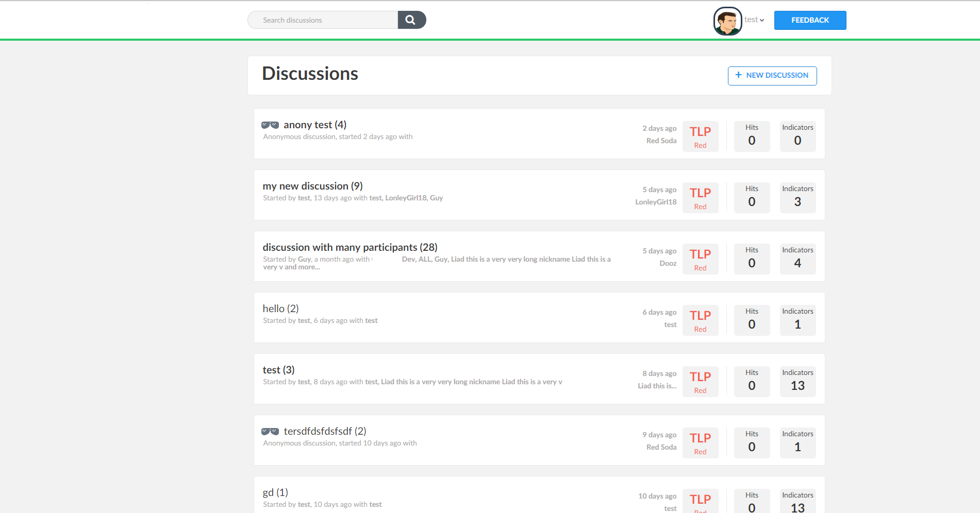The width and height of the screenshot is (980, 513).
Task: Click Indicators 1 box on tersdfdsfdsfsdf
Action: coord(798,443)
